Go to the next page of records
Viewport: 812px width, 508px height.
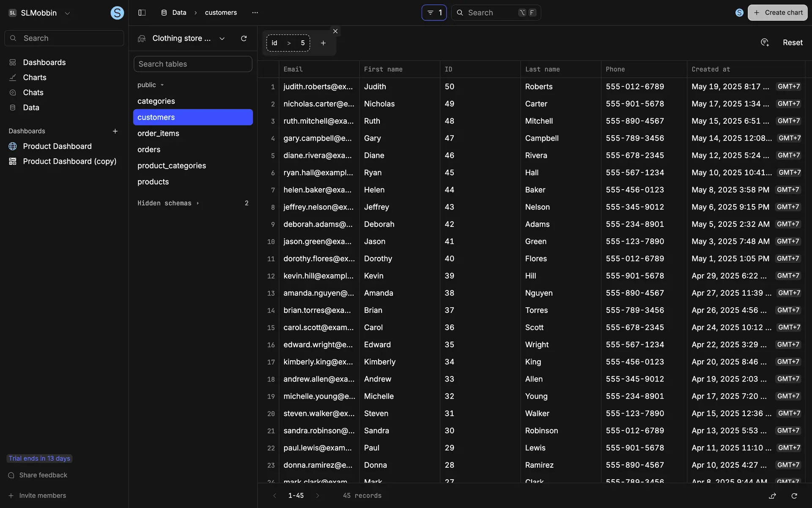pos(318,496)
